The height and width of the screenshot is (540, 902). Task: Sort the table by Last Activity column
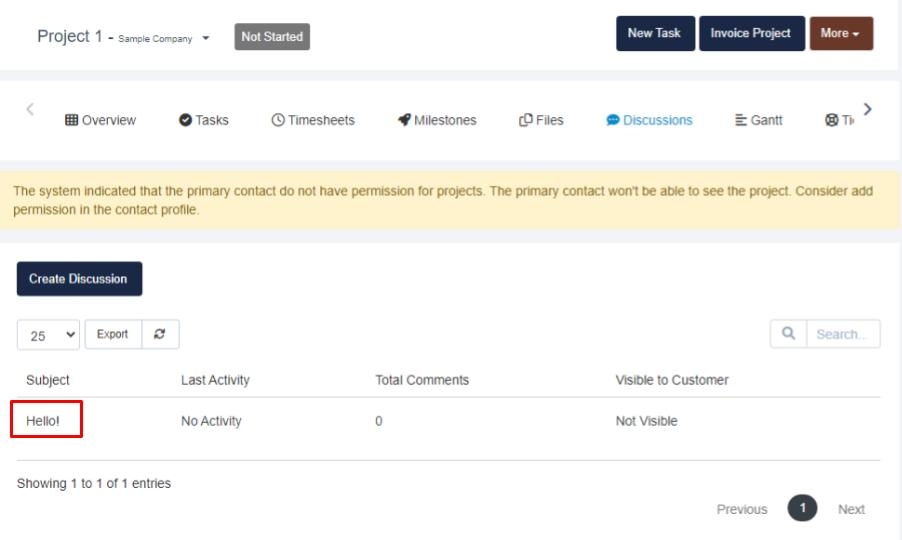coord(215,380)
